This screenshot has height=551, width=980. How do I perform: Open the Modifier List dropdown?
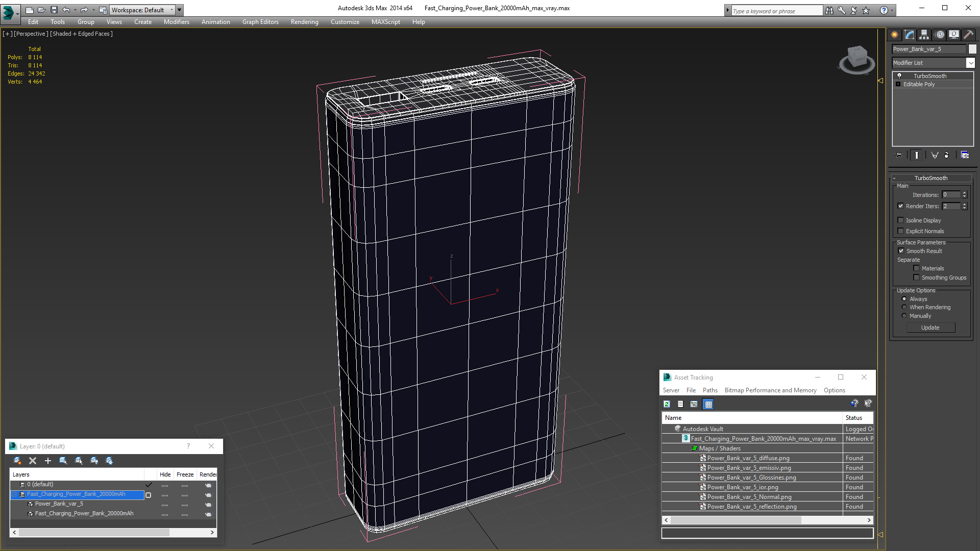click(970, 63)
